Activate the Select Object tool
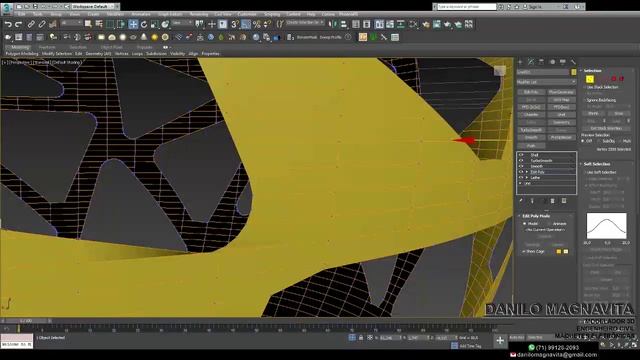 88,24
